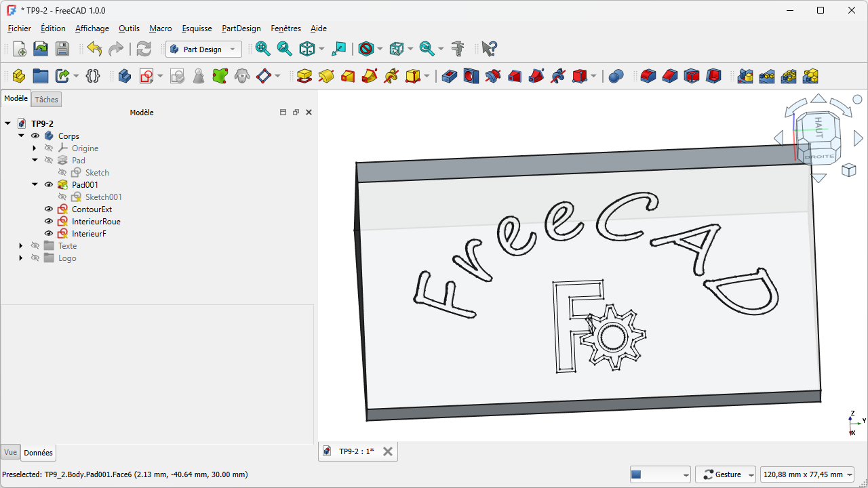Image resolution: width=868 pixels, height=488 pixels.
Task: Select the Pocket tool icon
Action: (450, 76)
